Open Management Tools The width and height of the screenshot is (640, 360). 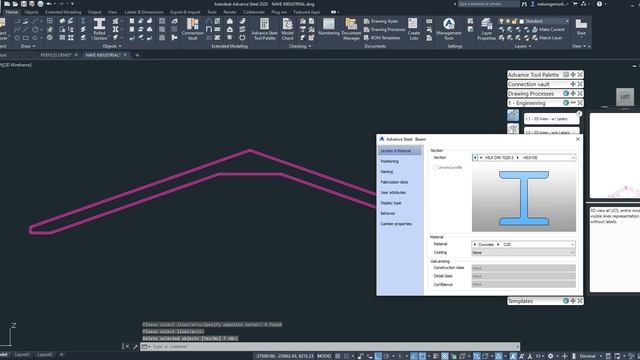(449, 29)
